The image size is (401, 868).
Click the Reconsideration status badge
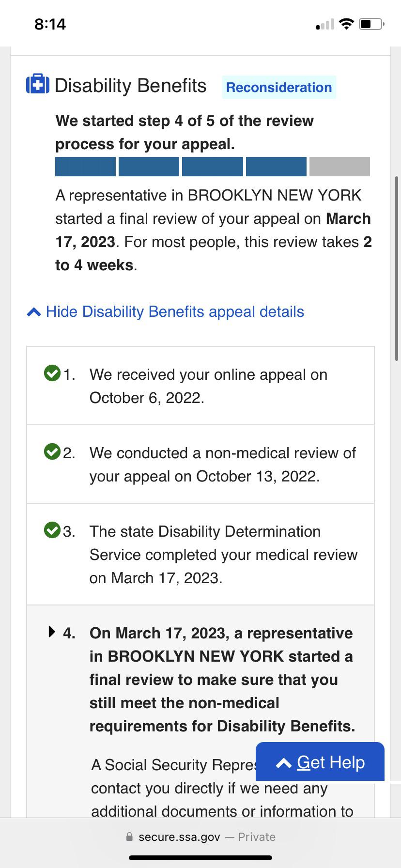pos(279,88)
